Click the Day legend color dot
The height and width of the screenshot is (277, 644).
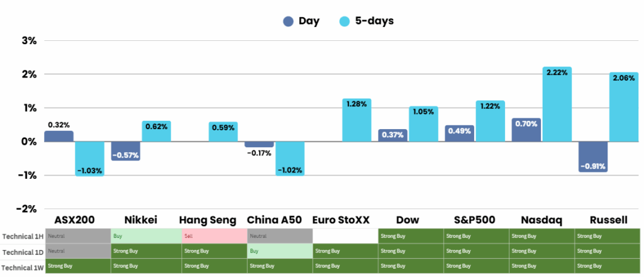tap(289, 21)
